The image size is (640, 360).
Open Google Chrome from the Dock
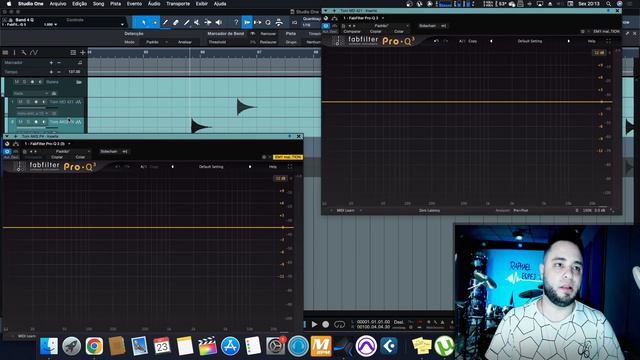pos(94,346)
